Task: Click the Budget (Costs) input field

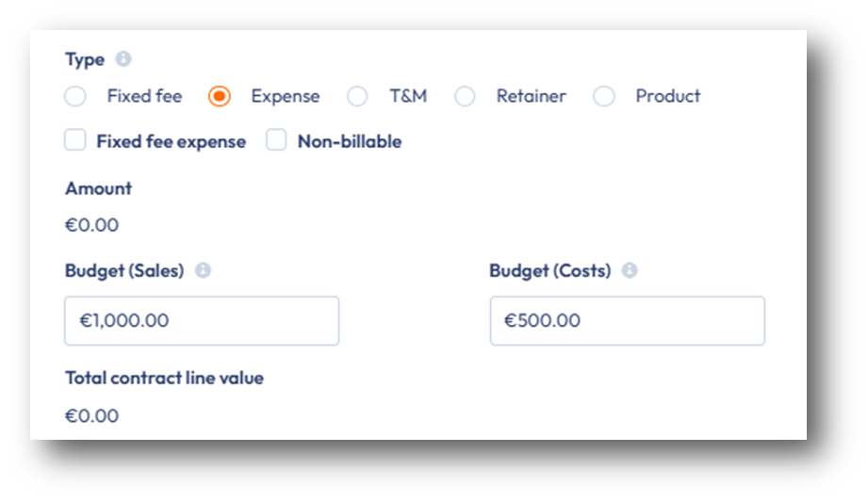Action: 627,321
